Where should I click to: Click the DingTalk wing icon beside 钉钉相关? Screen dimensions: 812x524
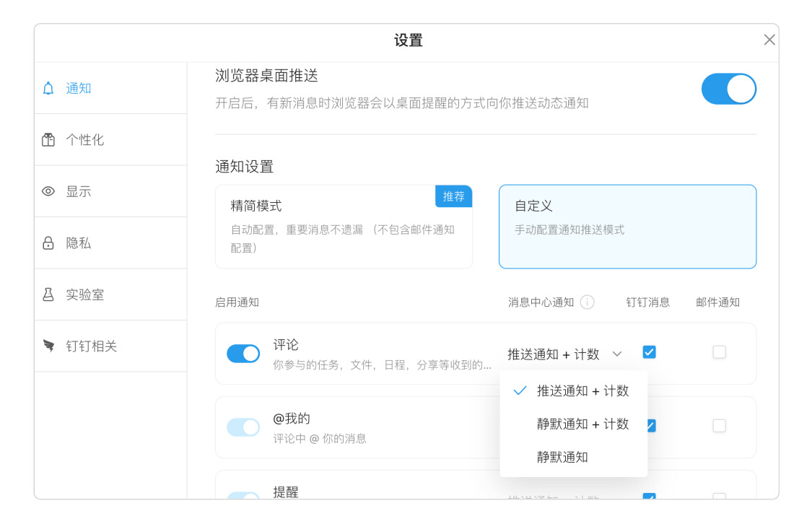pyautogui.click(x=48, y=346)
